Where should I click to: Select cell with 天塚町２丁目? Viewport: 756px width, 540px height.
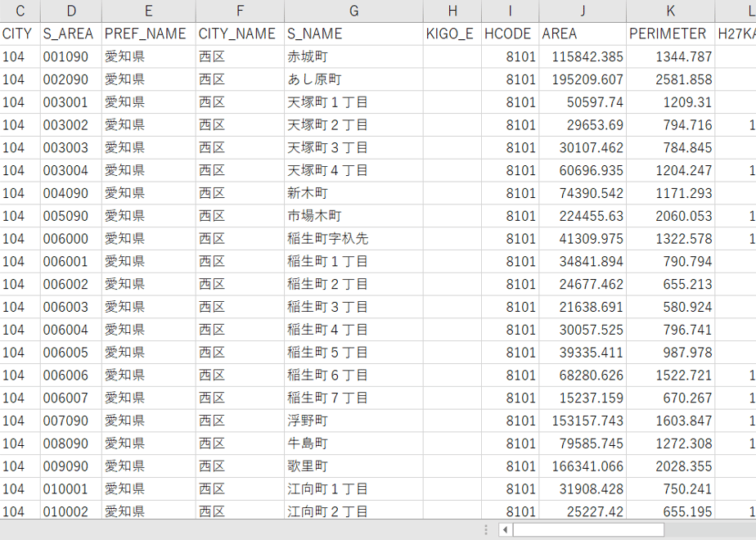(x=354, y=125)
